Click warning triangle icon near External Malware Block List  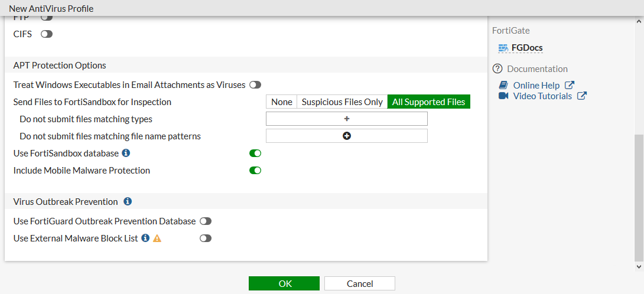157,239
